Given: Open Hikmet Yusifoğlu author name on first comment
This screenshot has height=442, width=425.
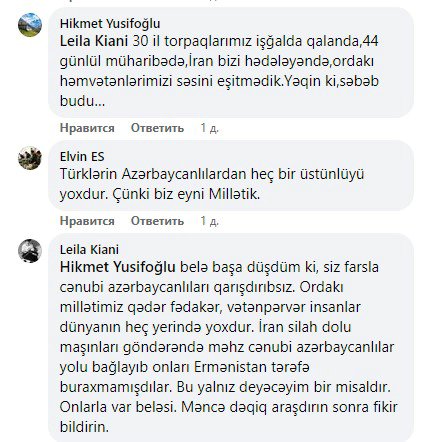Looking at the screenshot, I should tap(110, 24).
